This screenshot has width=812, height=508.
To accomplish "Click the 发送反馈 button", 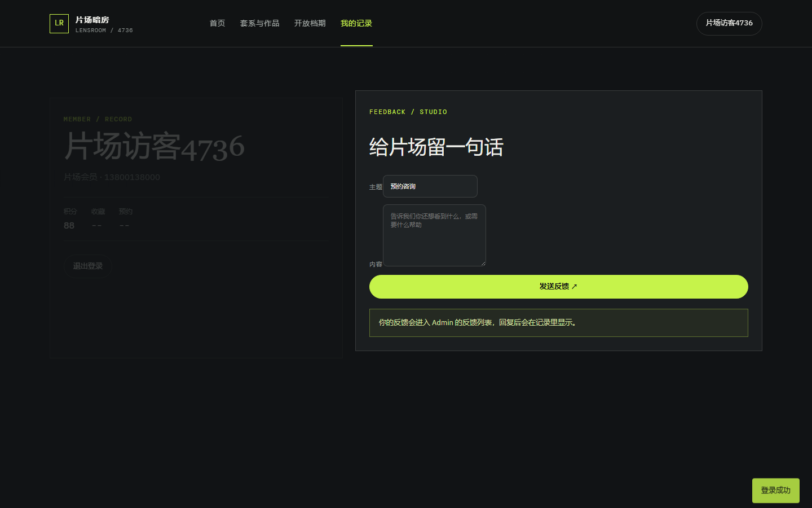I will point(558,287).
